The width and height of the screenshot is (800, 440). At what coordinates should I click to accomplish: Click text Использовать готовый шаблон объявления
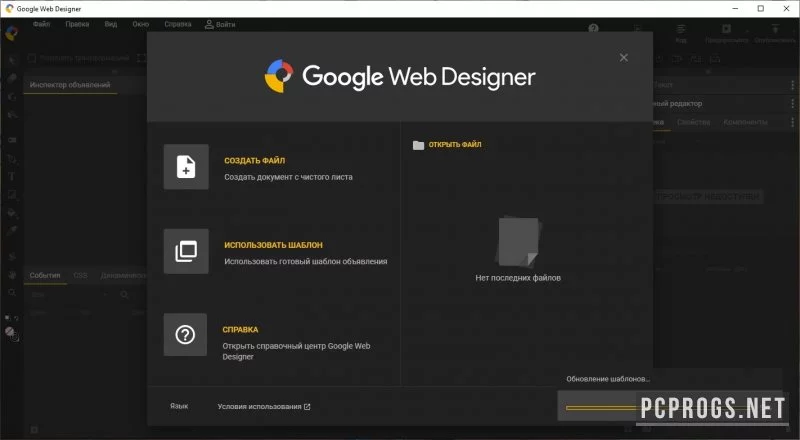[x=306, y=261]
